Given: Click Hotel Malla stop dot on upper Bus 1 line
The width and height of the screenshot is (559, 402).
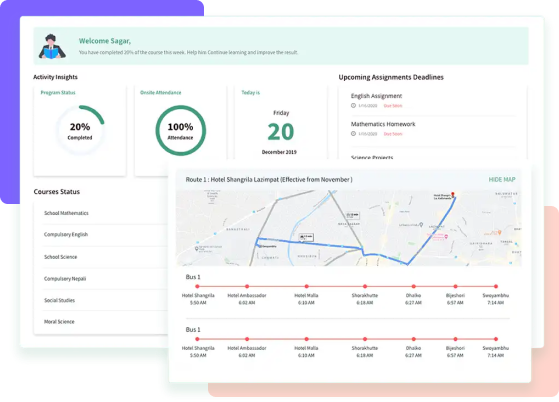Looking at the screenshot, I should (306, 287).
